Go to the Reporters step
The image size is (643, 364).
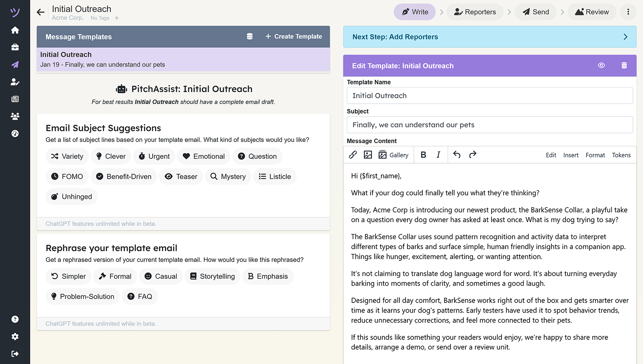[475, 12]
